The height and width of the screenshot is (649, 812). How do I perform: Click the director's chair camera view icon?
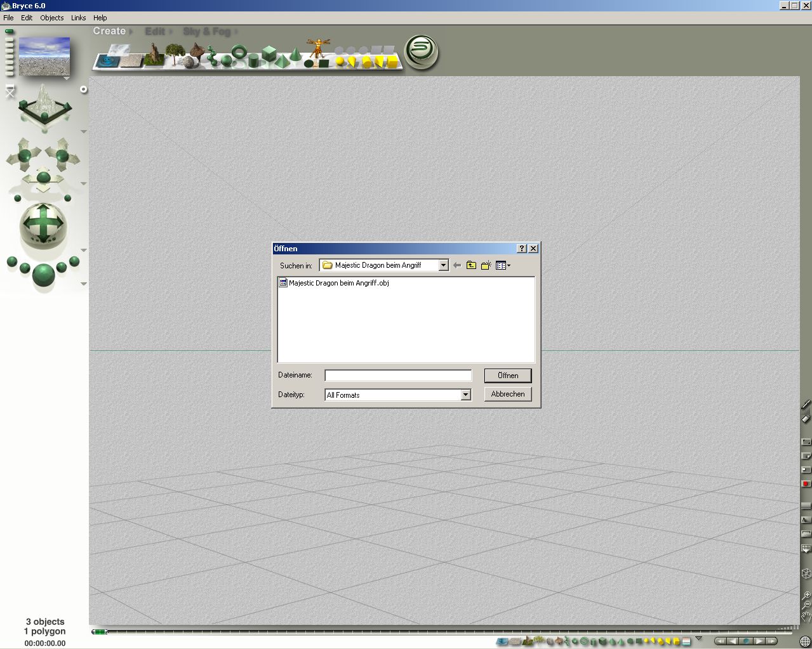pyautogui.click(x=10, y=91)
